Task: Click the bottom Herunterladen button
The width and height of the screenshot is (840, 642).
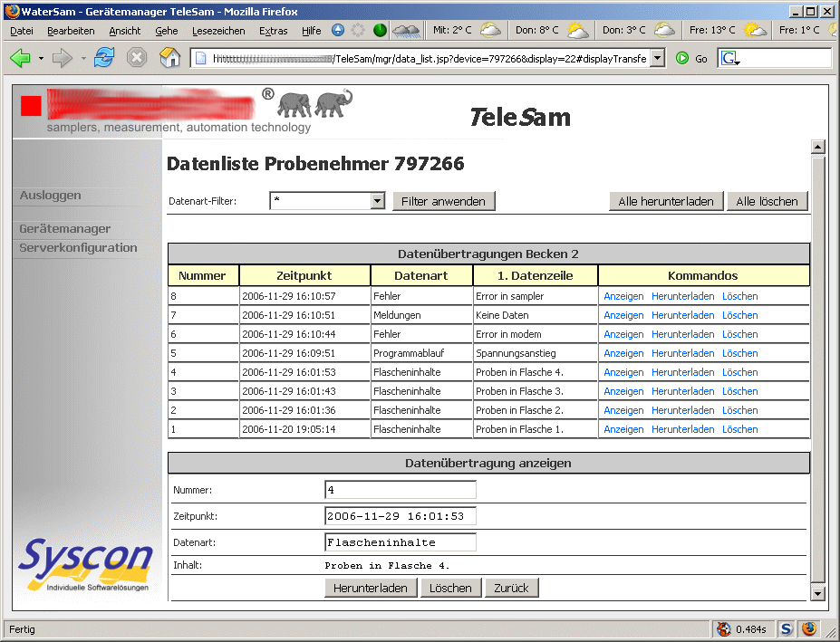Action: (371, 588)
